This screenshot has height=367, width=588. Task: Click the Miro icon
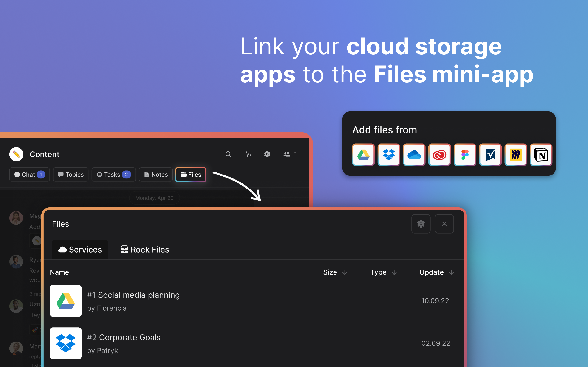click(515, 155)
